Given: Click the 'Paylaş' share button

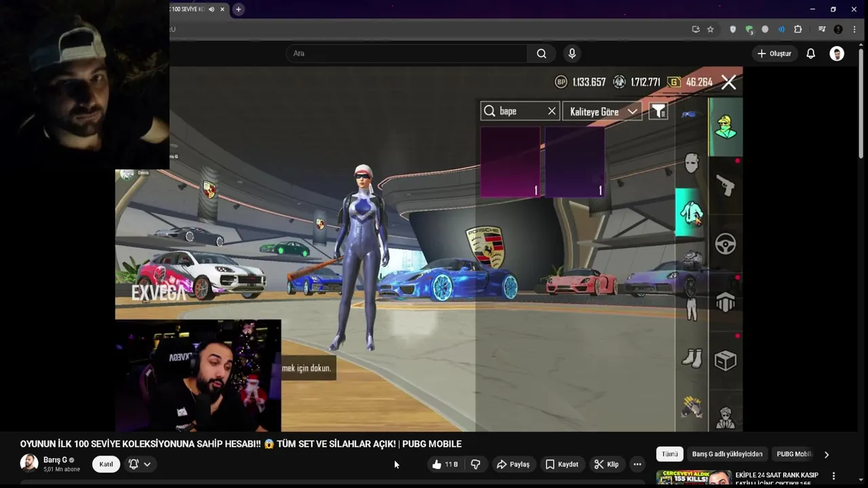Looking at the screenshot, I should tap(513, 464).
